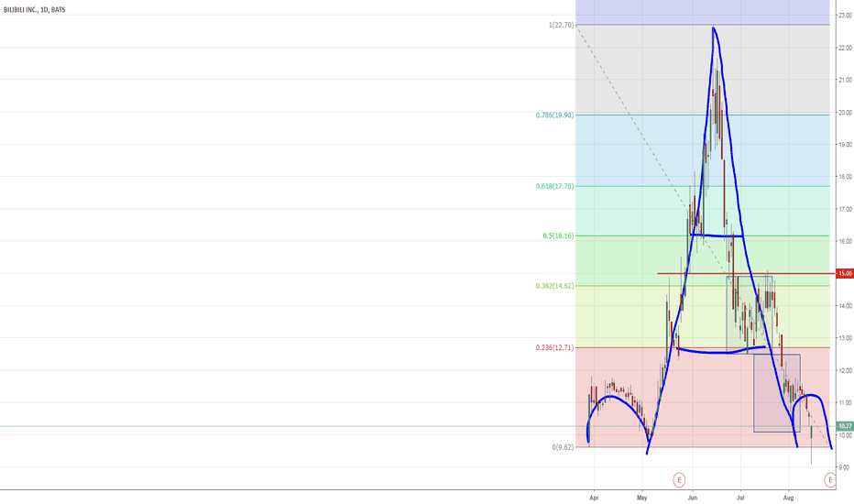Click the 23.00 price axis label

845,16
